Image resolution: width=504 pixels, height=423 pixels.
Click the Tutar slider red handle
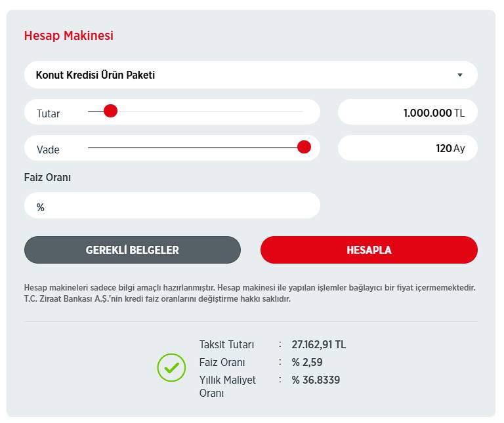(x=110, y=111)
